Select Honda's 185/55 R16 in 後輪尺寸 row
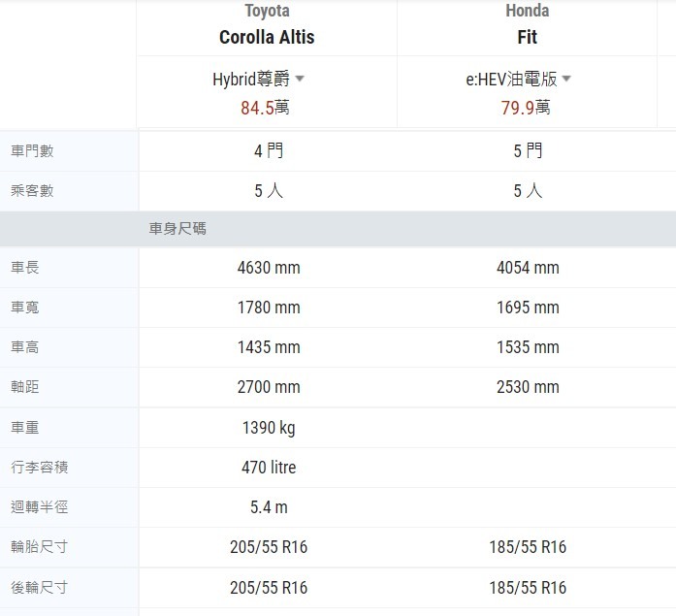676x616 pixels. tap(528, 588)
